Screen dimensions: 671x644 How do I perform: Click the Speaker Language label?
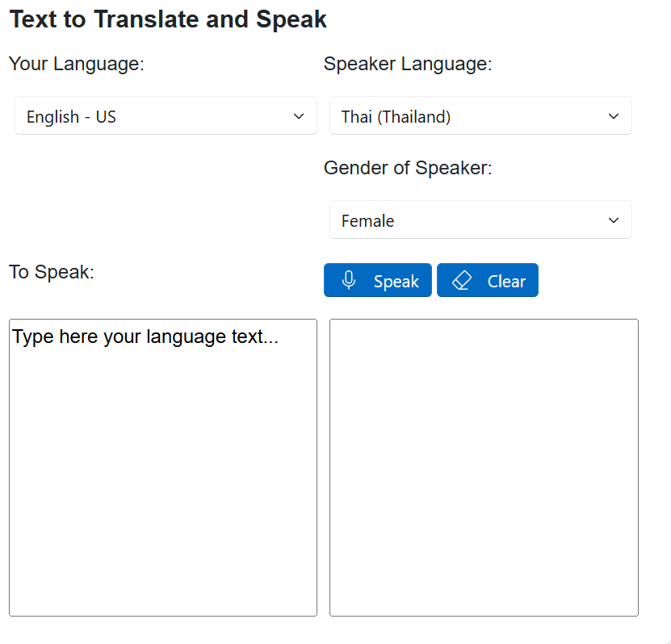(408, 63)
